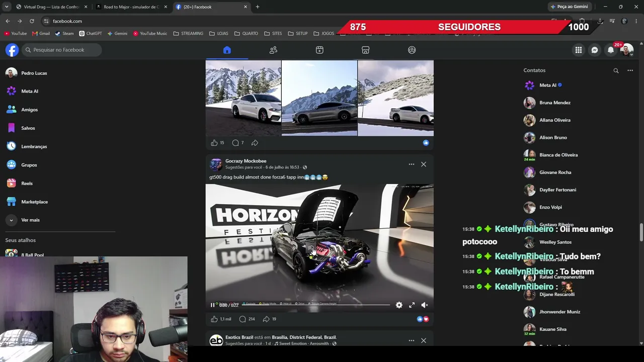Open the white car right photo
The width and height of the screenshot is (644, 362).
click(x=396, y=98)
